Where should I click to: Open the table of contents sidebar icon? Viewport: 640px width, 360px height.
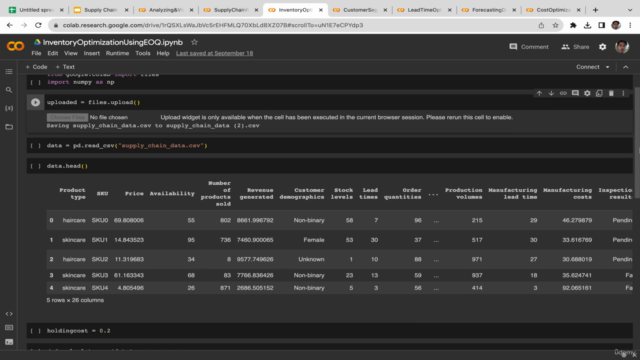click(x=9, y=72)
